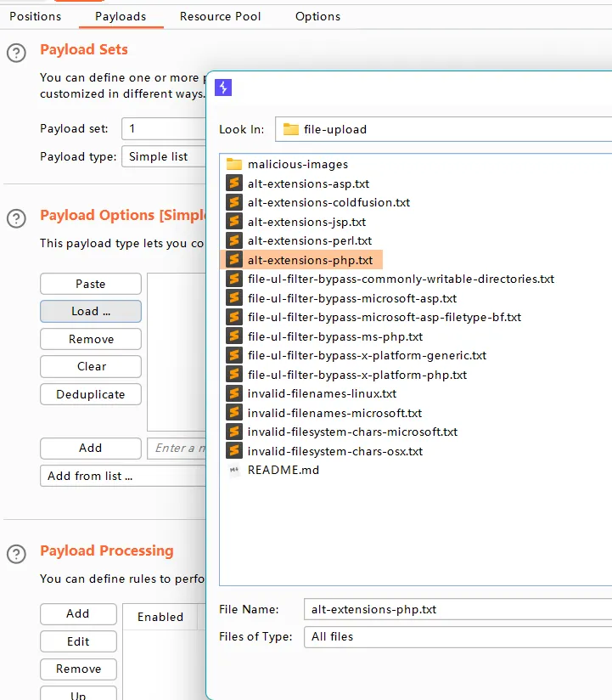This screenshot has width=612, height=700.
Task: Click the Burp lightning icon in dialog title
Action: pyautogui.click(x=223, y=87)
